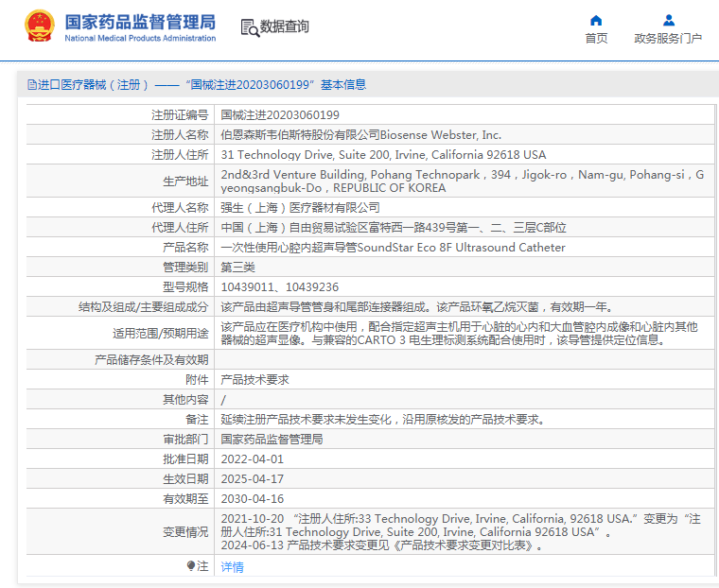The width and height of the screenshot is (719, 588).
Task: Click the 注册证编号 row label
Action: 180,115
